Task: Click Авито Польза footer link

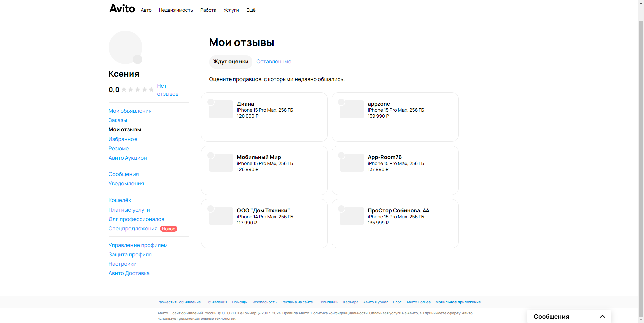Action: [x=419, y=302]
